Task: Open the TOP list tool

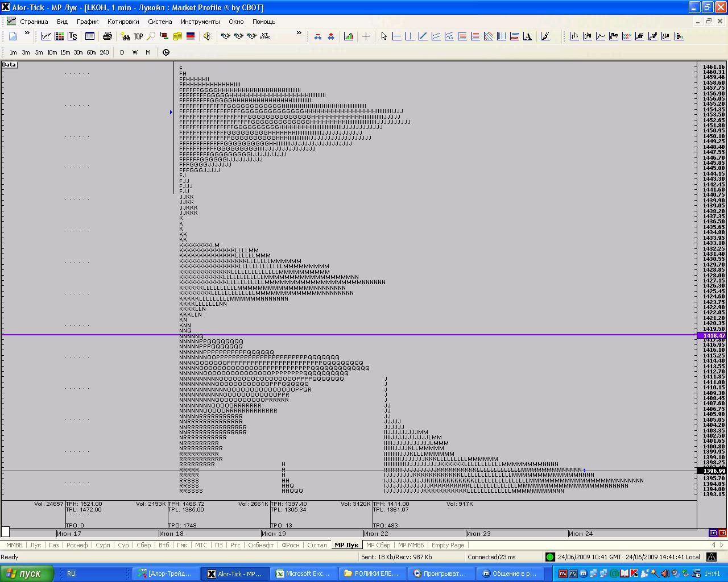Action: point(138,36)
